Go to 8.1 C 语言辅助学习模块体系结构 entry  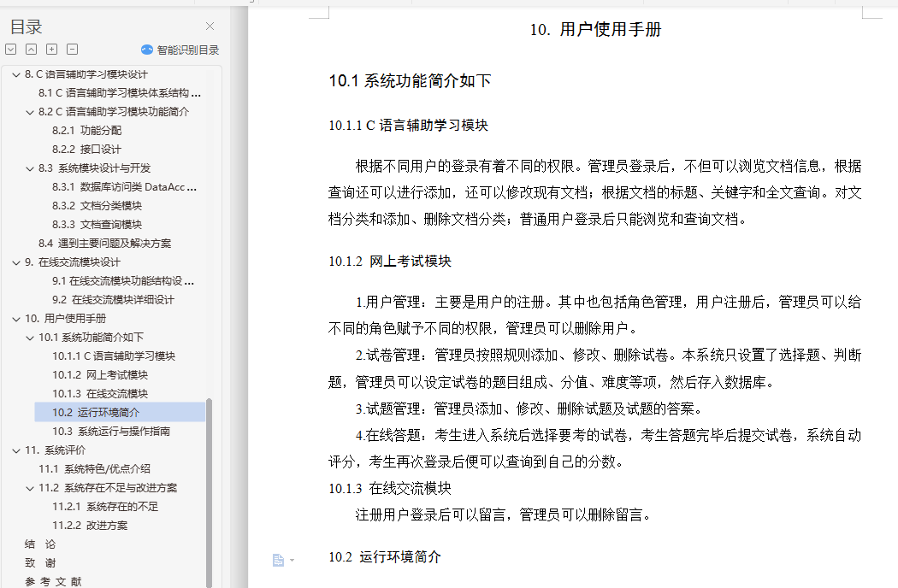(120, 93)
